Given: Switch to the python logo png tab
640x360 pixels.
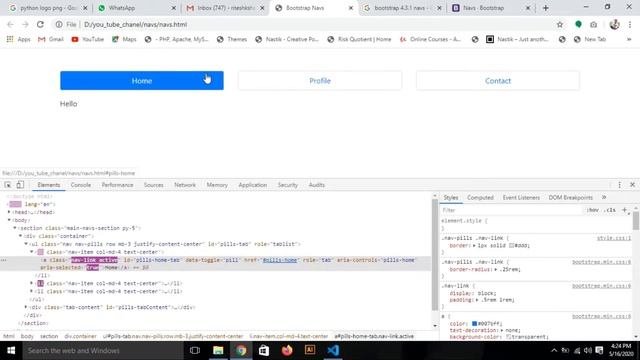Looking at the screenshot, I should (x=48, y=8).
